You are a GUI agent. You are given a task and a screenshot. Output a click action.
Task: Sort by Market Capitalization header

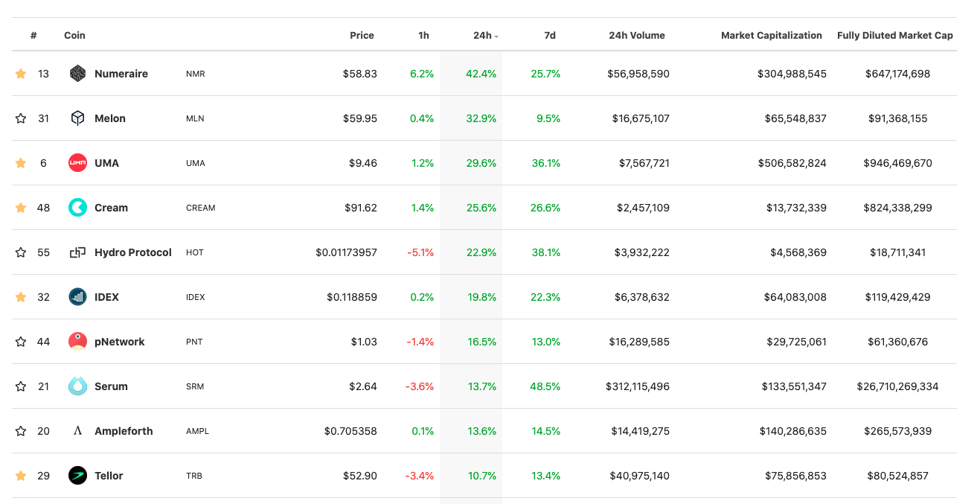772,36
